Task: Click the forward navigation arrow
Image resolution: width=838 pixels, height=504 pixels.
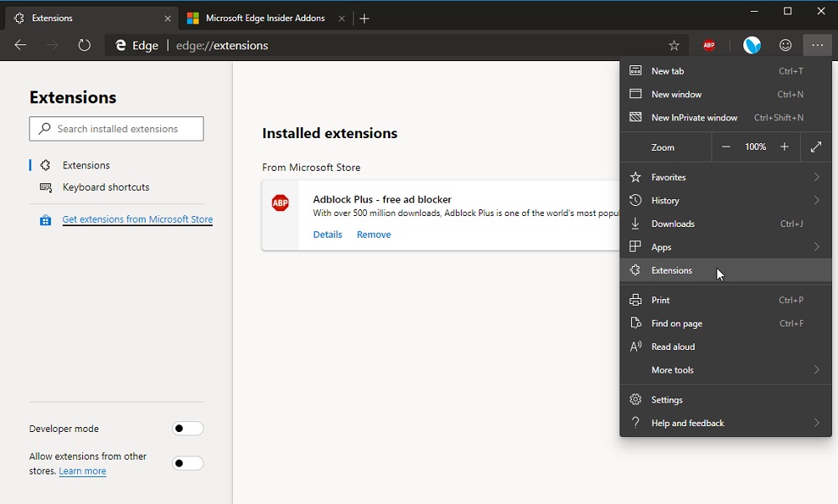Action: (x=52, y=45)
